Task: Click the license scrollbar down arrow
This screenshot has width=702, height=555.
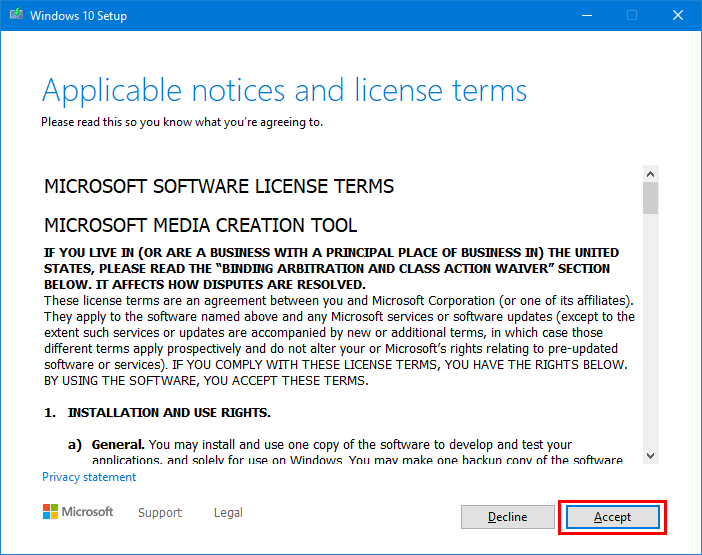Action: click(650, 455)
